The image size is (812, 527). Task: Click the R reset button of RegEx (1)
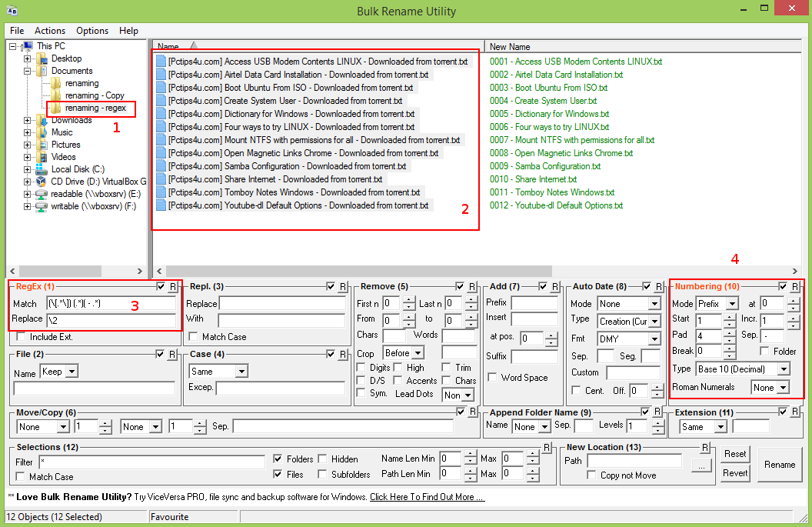pyautogui.click(x=173, y=286)
